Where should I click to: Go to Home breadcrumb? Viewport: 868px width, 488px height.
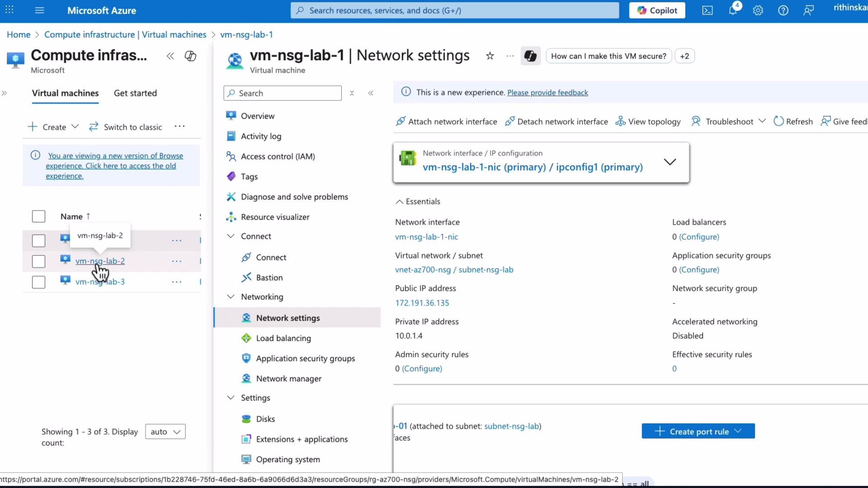[19, 35]
